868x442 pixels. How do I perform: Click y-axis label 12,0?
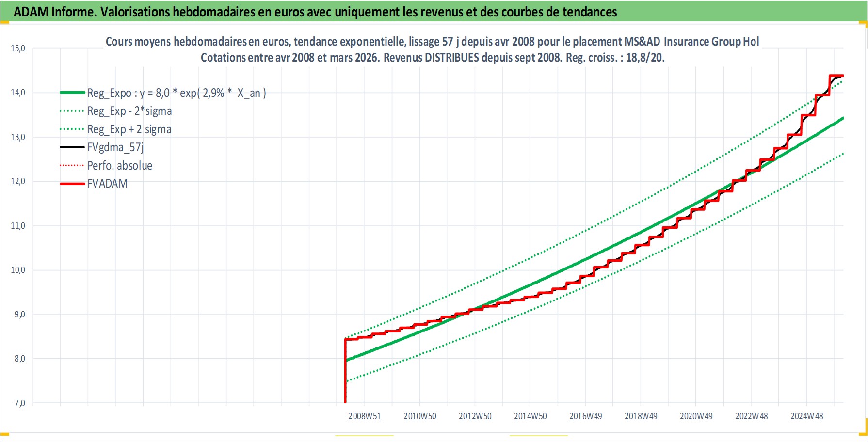coord(18,181)
